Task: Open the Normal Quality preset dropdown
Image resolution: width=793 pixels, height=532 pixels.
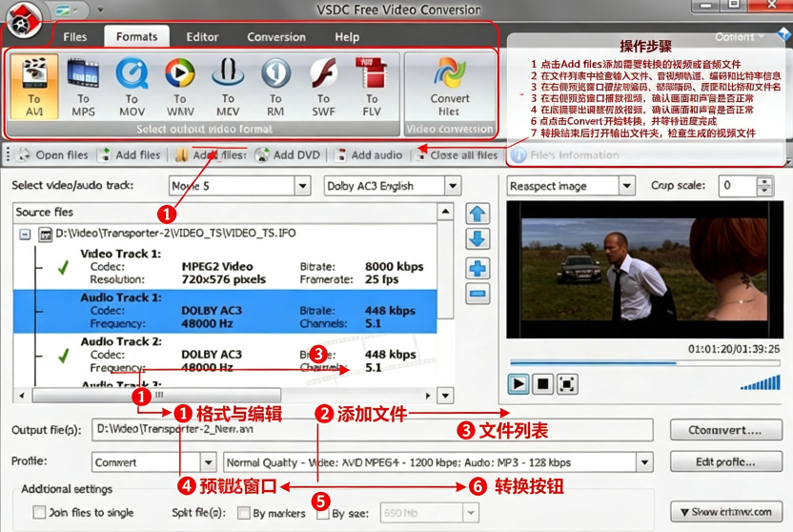Action: tap(644, 462)
